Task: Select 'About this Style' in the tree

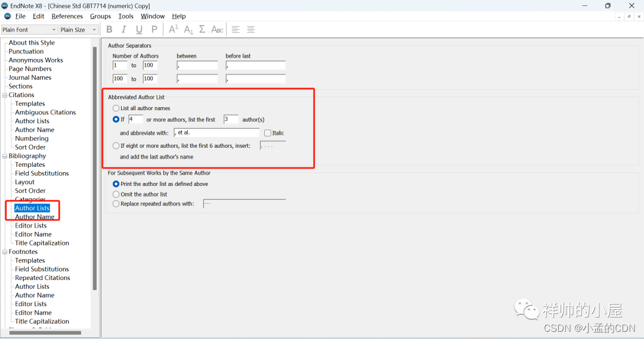Action: tap(32, 43)
